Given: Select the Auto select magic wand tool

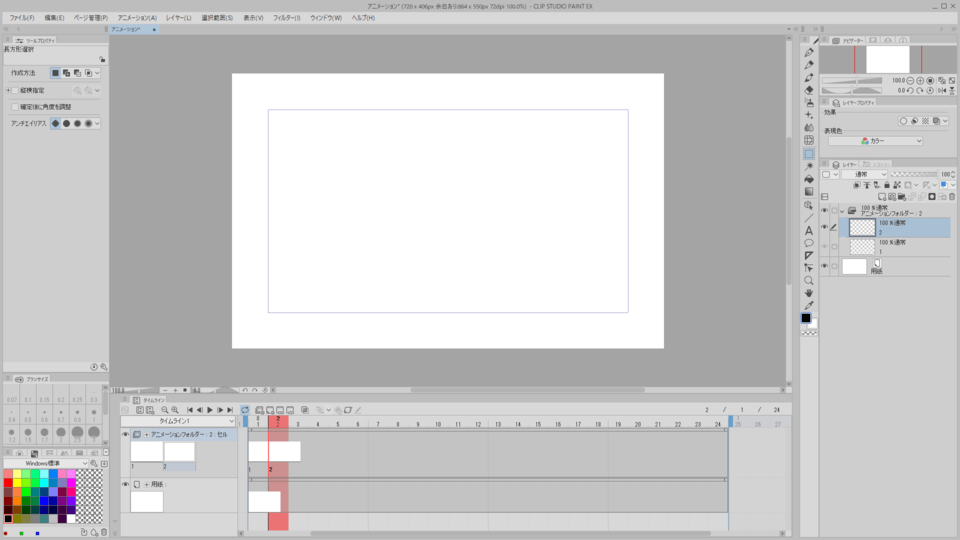Looking at the screenshot, I should point(809,166).
